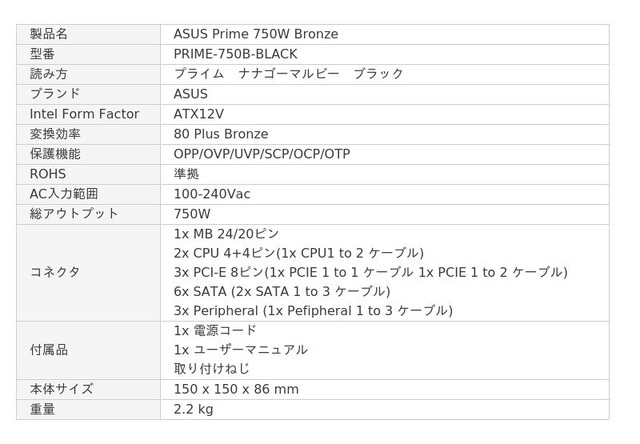The height and width of the screenshot is (444, 640).
Task: Click the 6x SATA connector line
Action: pos(282,291)
